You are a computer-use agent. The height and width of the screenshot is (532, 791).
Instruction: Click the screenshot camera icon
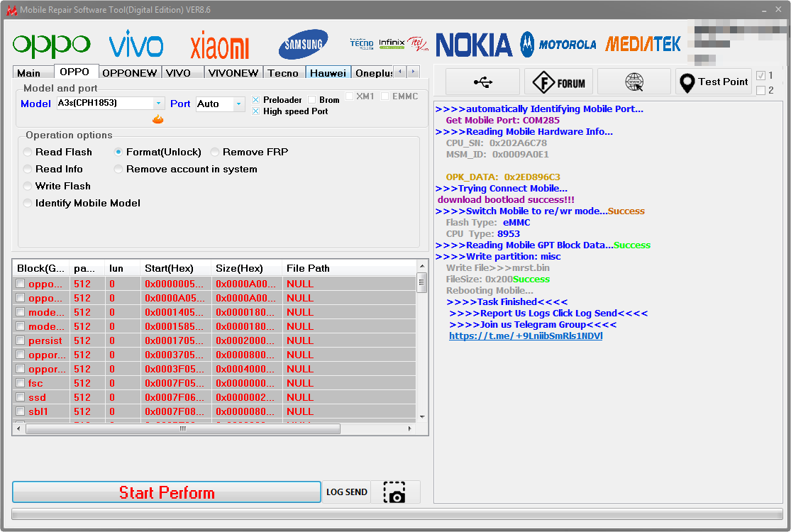point(394,492)
